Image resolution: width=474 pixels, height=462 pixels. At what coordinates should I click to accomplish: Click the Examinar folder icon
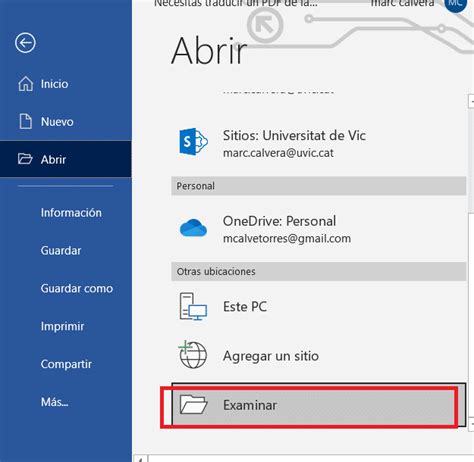(x=193, y=405)
